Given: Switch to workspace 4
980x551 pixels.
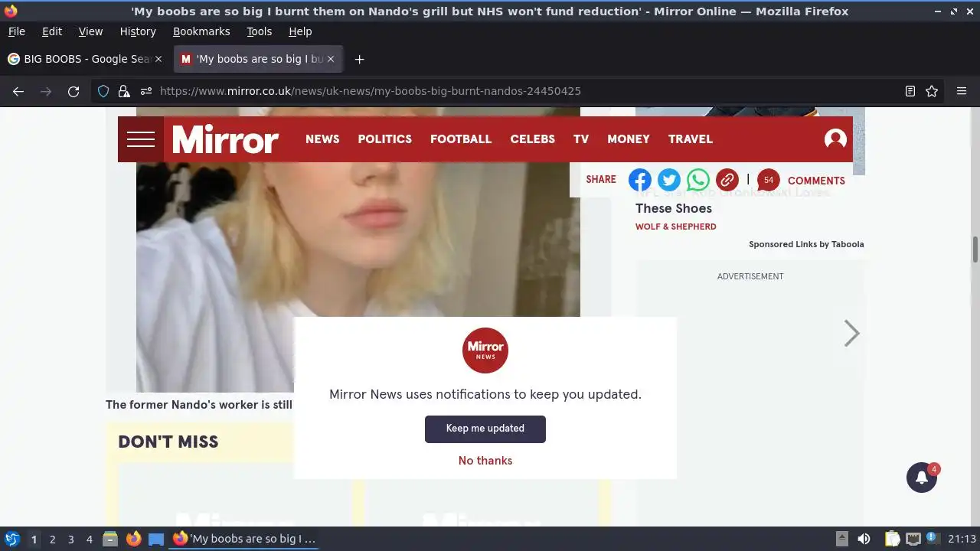Looking at the screenshot, I should pos(89,539).
